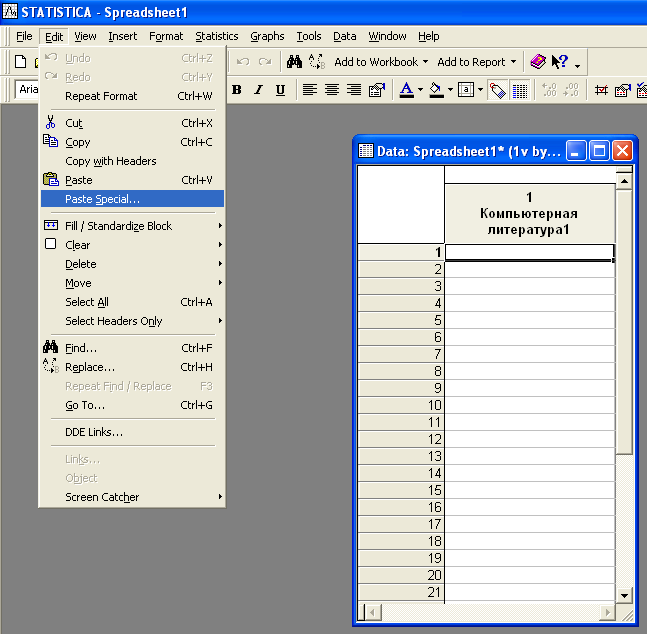Click the spreadsheet vertical scroll up arrow
The width and height of the screenshot is (647, 634).
coord(624,181)
